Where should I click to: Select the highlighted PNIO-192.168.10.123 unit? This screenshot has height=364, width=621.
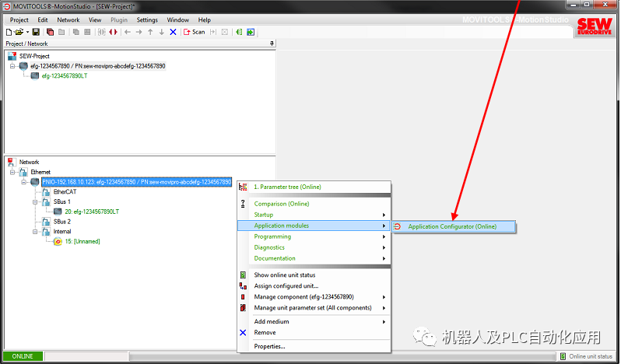(136, 182)
